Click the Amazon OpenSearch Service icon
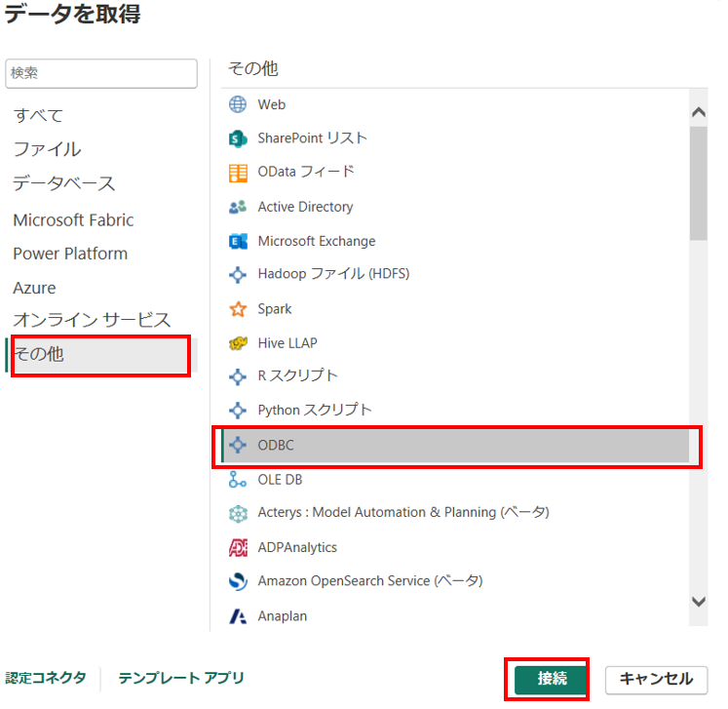 tap(238, 581)
